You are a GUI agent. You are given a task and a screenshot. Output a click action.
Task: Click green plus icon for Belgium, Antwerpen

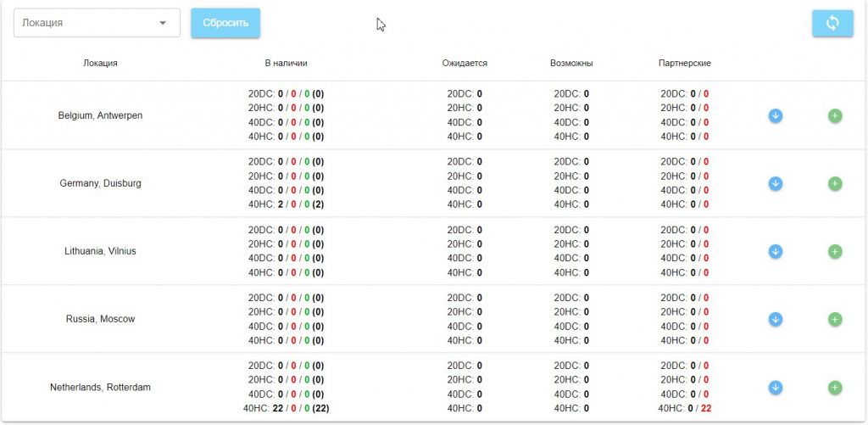(x=835, y=115)
